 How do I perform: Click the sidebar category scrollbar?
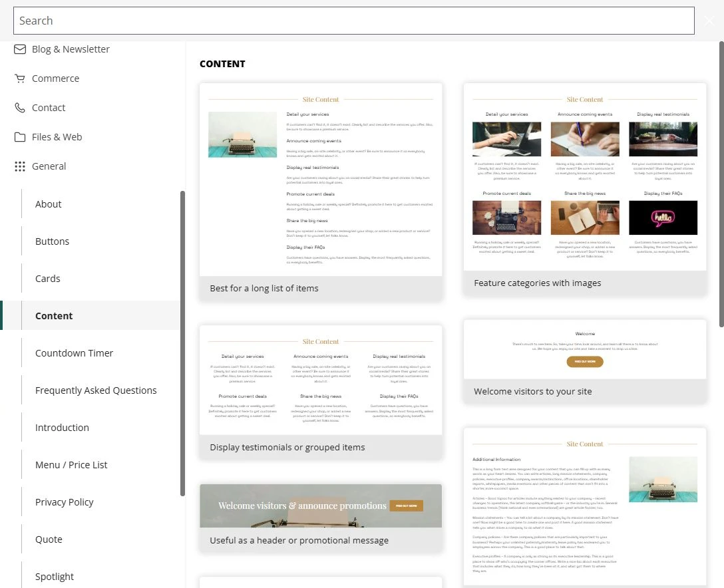tap(182, 343)
